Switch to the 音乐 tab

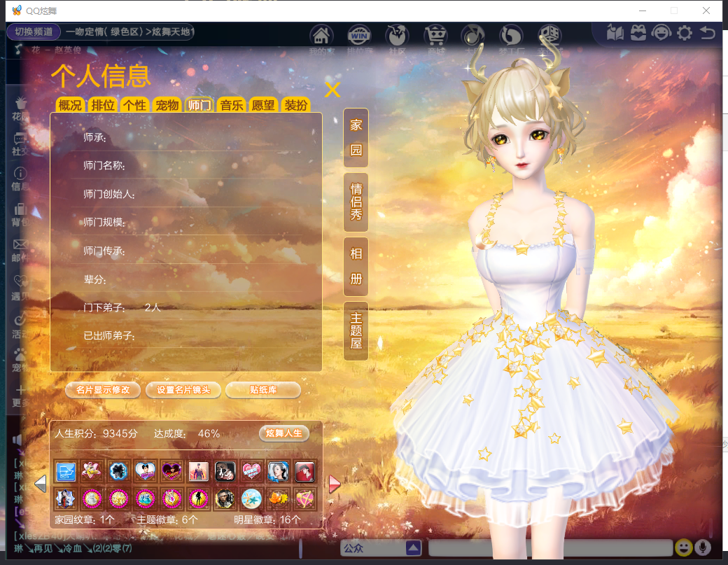(232, 106)
